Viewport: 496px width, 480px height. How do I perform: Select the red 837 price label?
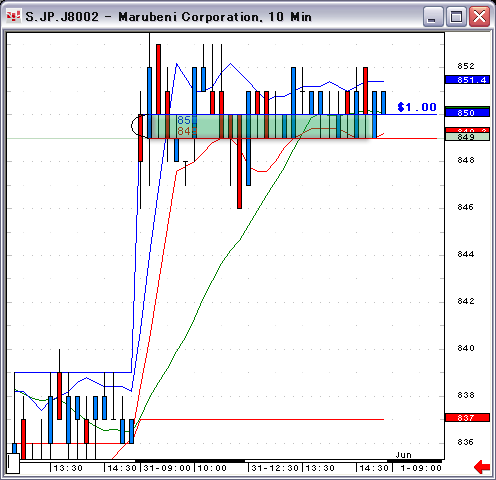[x=467, y=417]
